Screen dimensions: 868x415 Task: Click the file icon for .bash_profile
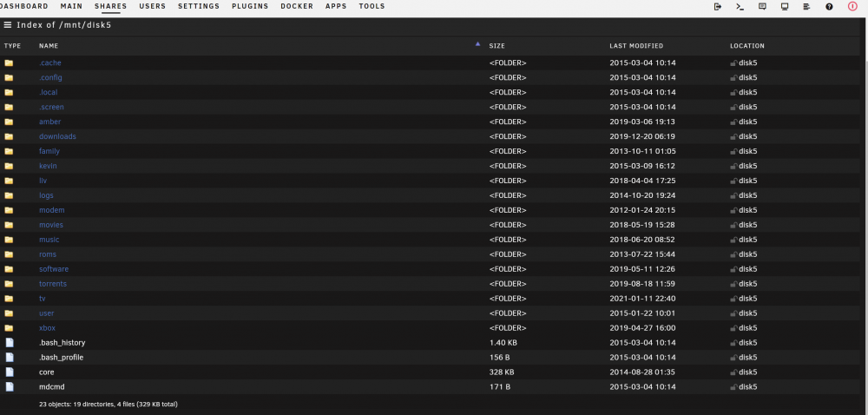point(10,358)
